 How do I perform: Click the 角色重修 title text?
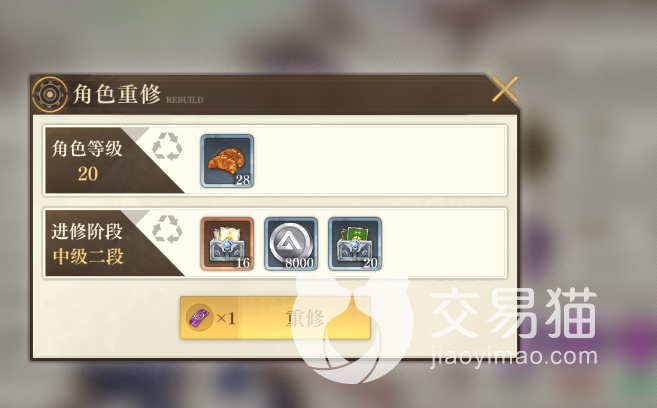pyautogui.click(x=116, y=94)
